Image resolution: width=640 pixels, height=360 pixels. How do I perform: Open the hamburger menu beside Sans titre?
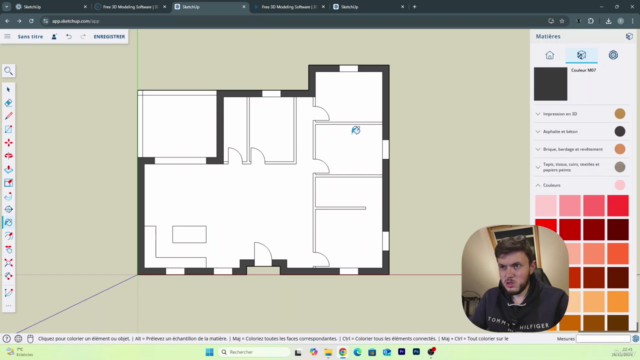click(x=7, y=36)
